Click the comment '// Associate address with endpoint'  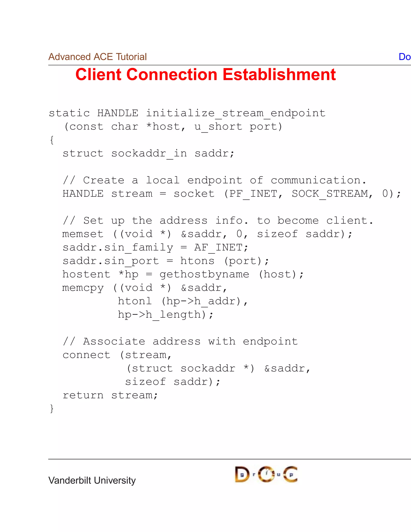pos(180,341)
